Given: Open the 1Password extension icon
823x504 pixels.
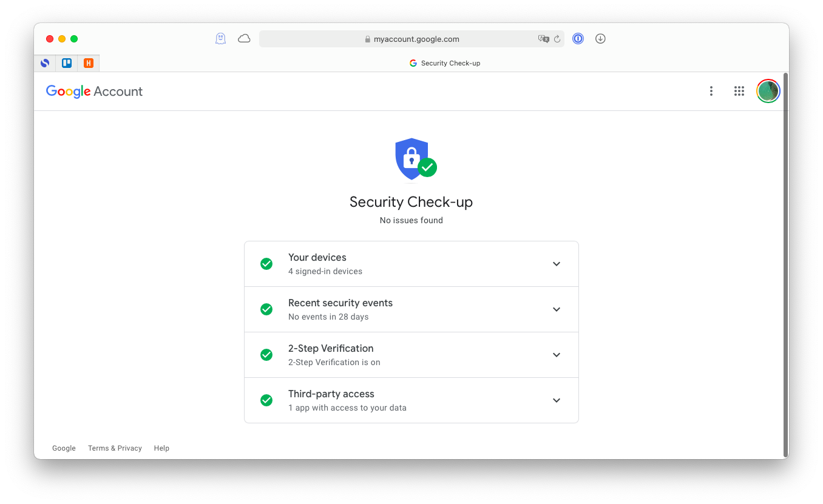Looking at the screenshot, I should 578,39.
